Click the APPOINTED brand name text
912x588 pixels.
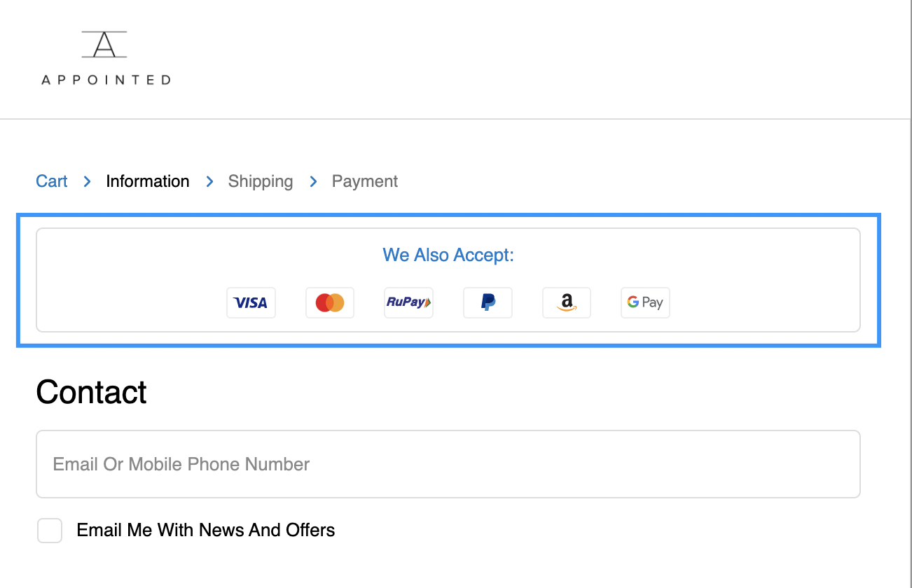point(106,80)
